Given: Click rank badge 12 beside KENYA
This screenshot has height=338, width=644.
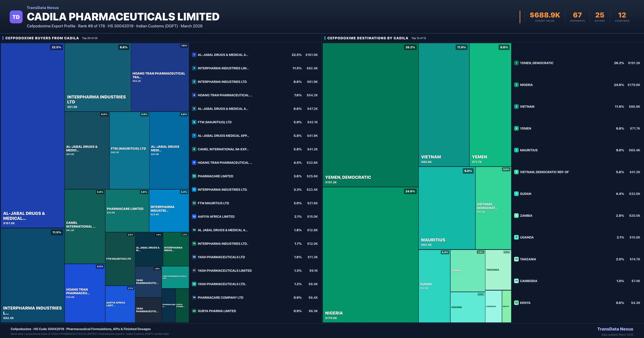Looking at the screenshot, I should click(516, 302).
